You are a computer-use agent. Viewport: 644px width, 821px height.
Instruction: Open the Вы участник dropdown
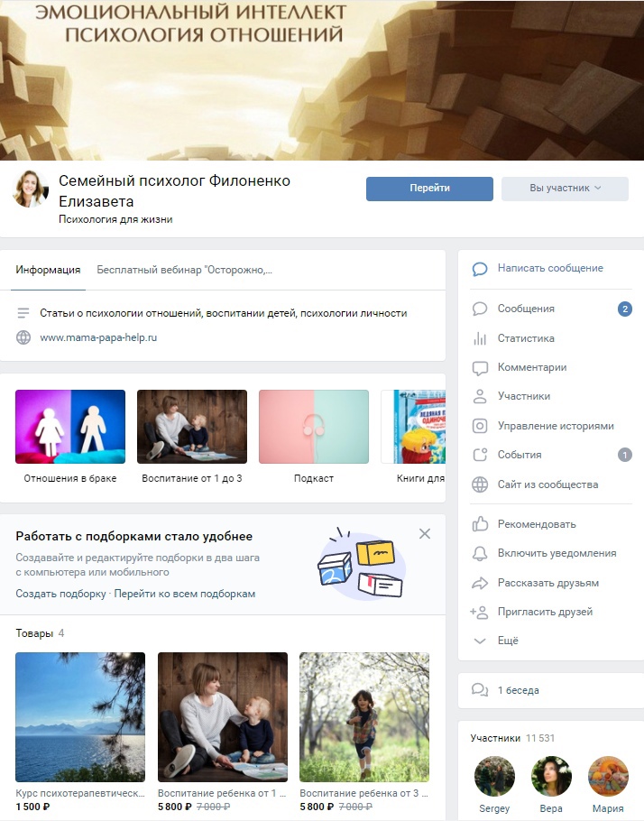565,189
